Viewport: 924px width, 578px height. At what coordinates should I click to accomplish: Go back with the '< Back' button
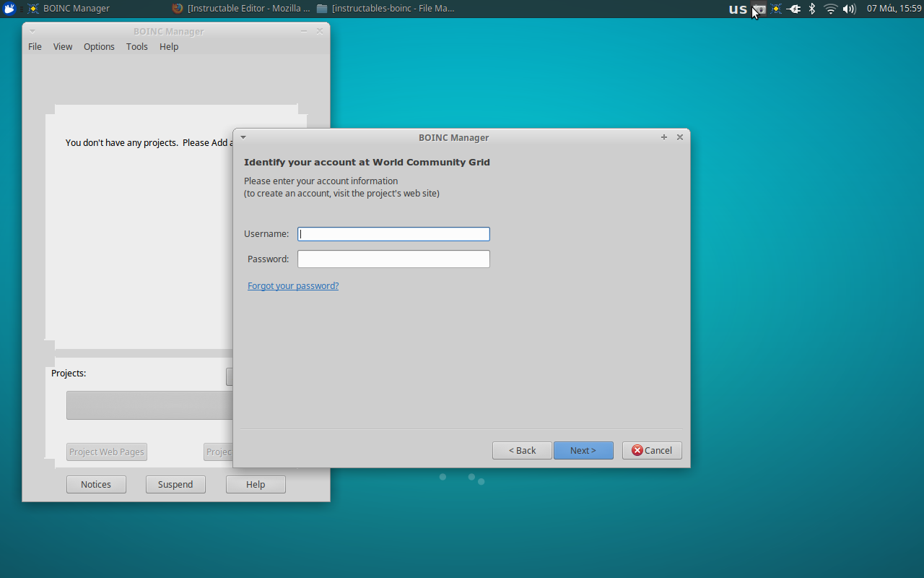click(522, 450)
